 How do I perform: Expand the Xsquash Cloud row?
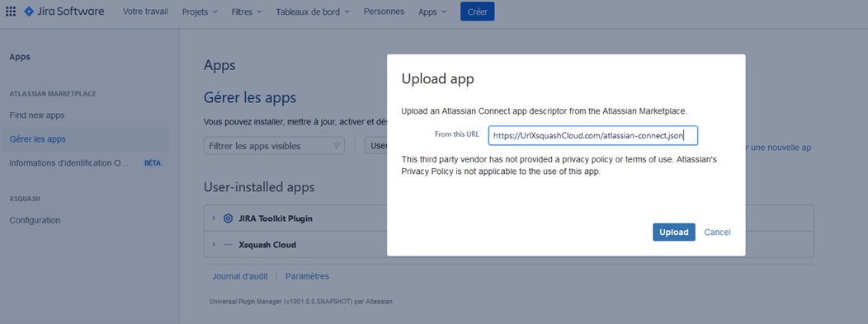pyautogui.click(x=214, y=244)
